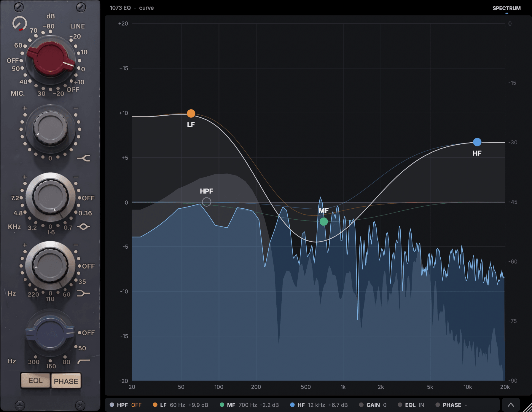Select LF 60 Hz readout
Image resolution: width=532 pixels, height=412 pixels.
coord(180,405)
